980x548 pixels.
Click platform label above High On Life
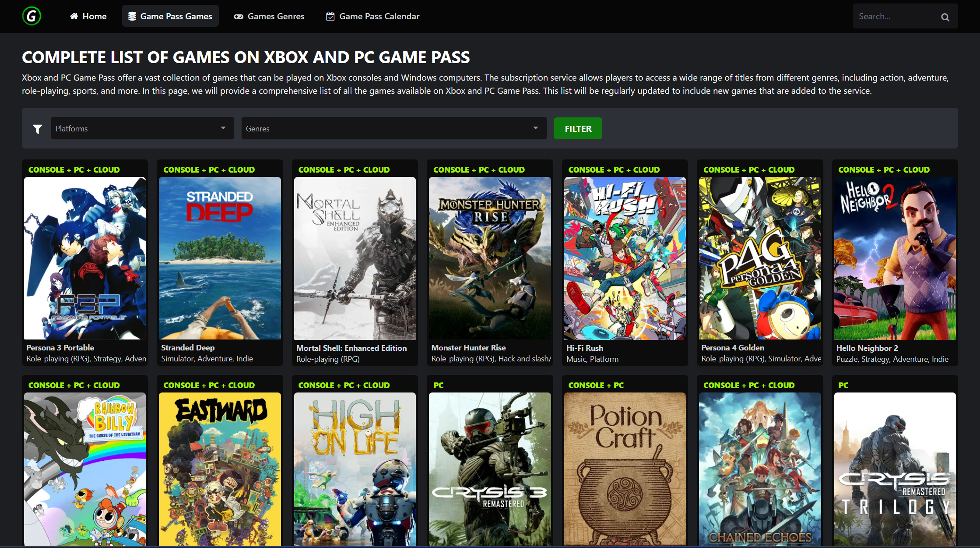tap(344, 385)
